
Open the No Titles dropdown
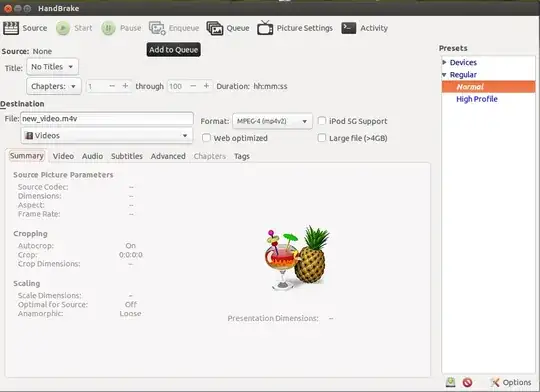tap(52, 66)
